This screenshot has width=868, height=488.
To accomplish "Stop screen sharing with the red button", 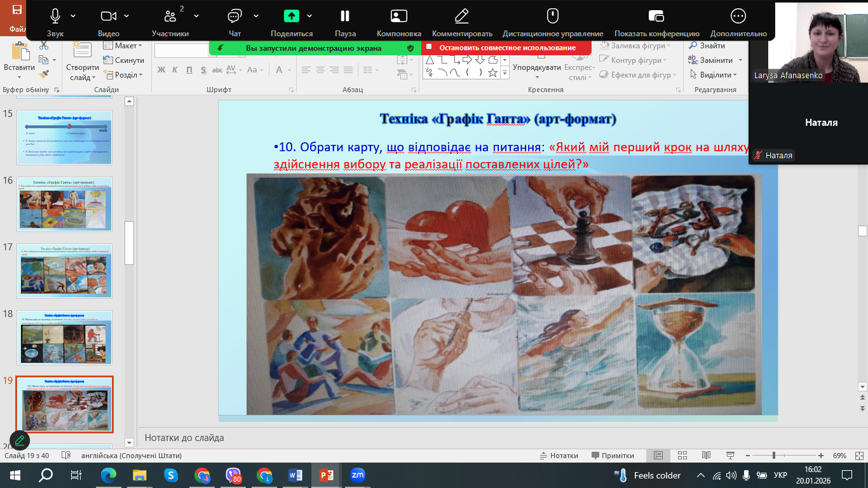I will 506,48.
